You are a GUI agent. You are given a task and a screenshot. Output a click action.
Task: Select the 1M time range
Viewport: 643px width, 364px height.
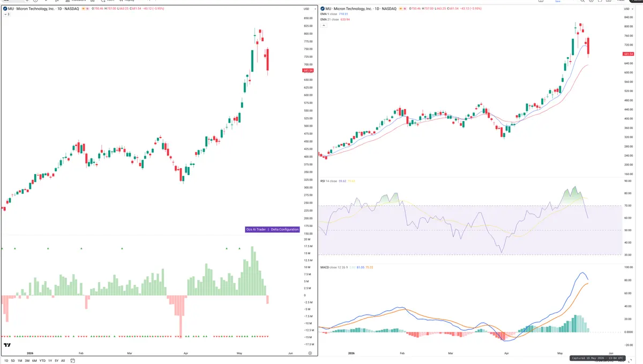click(x=20, y=361)
